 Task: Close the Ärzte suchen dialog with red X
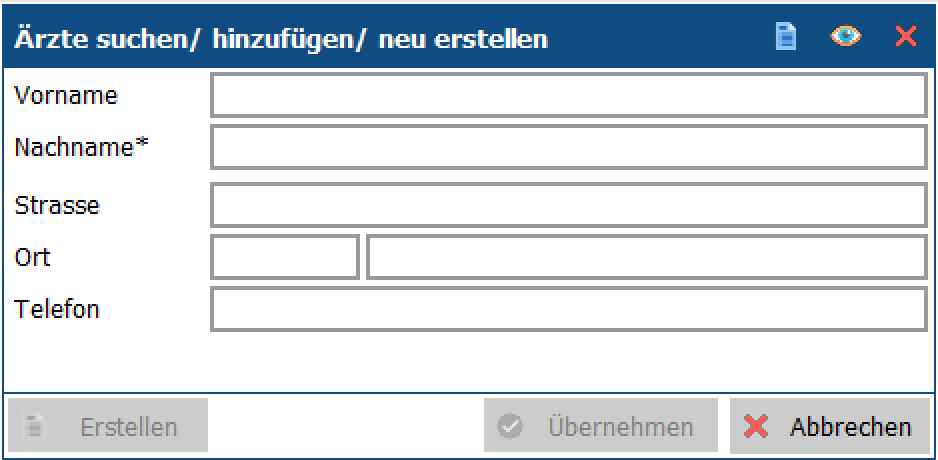[906, 36]
